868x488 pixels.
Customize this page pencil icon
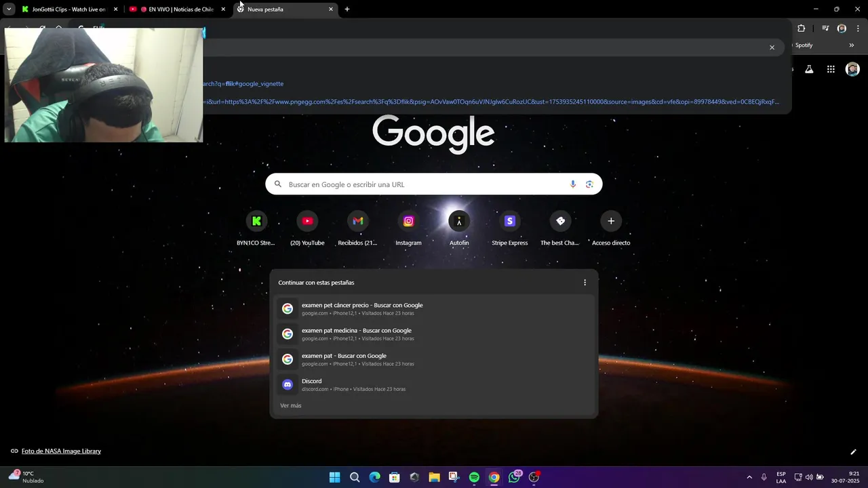[853, 452]
